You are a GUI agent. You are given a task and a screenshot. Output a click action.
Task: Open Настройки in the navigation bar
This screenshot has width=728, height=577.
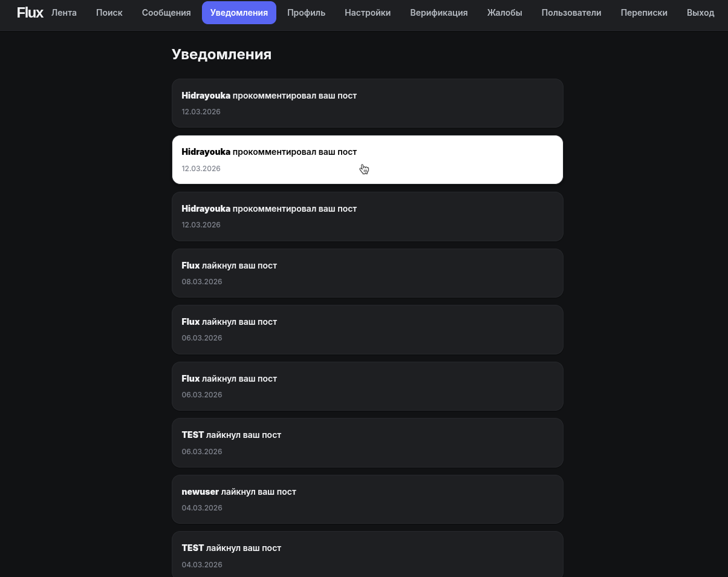click(368, 13)
